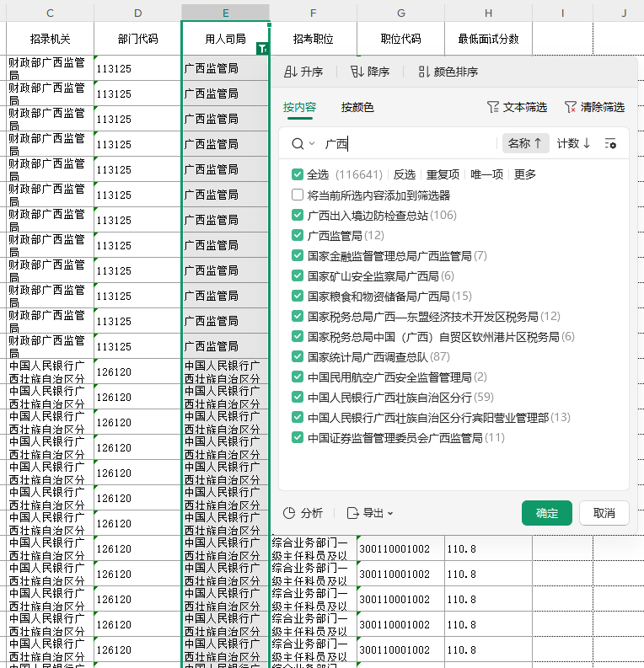The height and width of the screenshot is (668, 644).
Task: Click the 部门代码 header cell
Action: coord(137,39)
